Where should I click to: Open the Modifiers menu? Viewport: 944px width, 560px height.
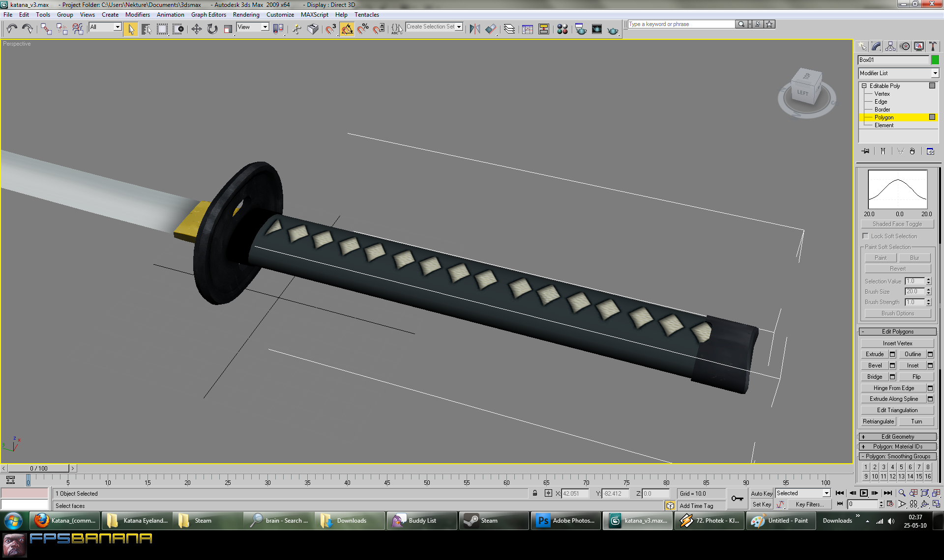pos(138,14)
